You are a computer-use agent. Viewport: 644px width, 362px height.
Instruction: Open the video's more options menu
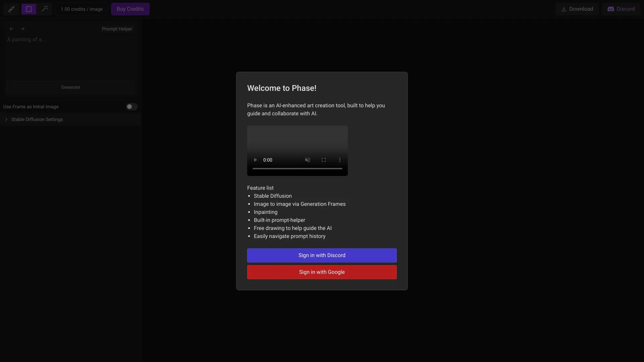point(340,160)
